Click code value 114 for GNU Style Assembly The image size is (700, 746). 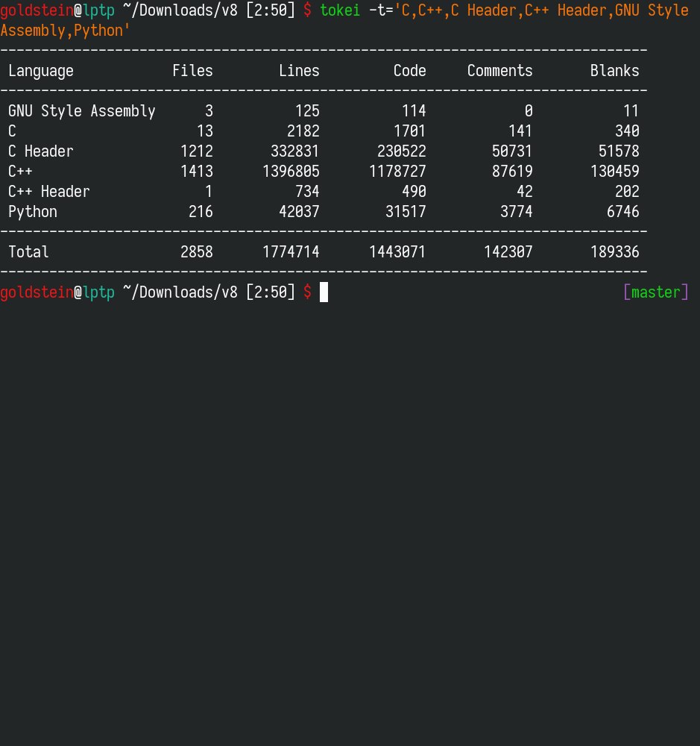pos(414,111)
